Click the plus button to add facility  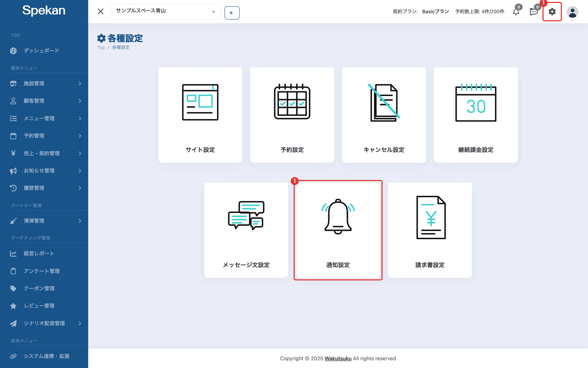pyautogui.click(x=232, y=13)
